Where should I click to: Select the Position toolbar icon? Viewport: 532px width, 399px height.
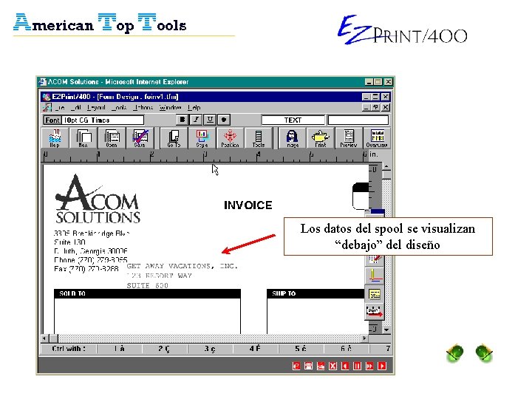tap(230, 138)
